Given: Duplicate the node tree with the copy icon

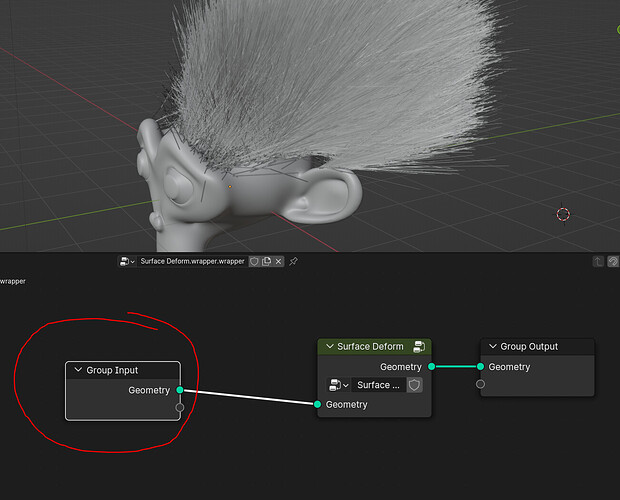Looking at the screenshot, I should [267, 262].
